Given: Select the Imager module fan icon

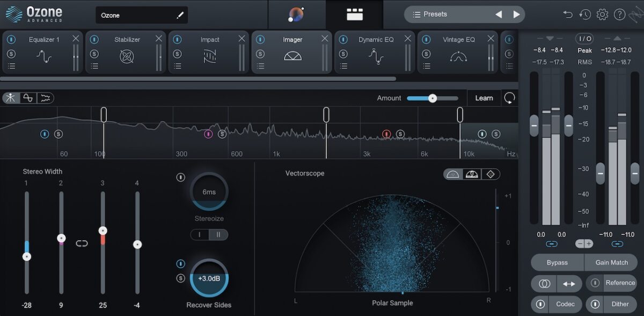Looking at the screenshot, I should pyautogui.click(x=292, y=56).
